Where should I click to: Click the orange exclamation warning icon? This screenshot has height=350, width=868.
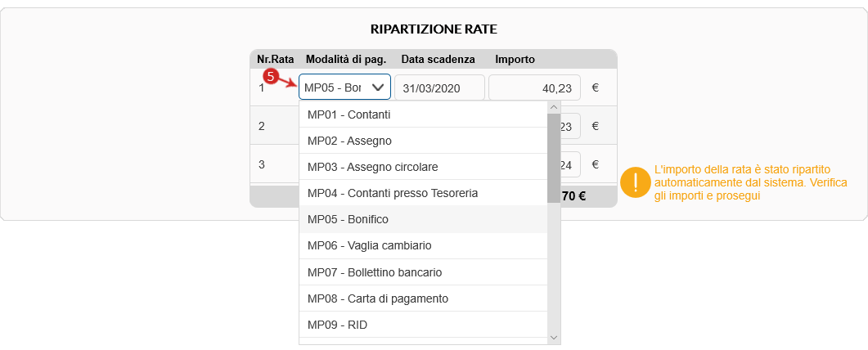coord(636,182)
